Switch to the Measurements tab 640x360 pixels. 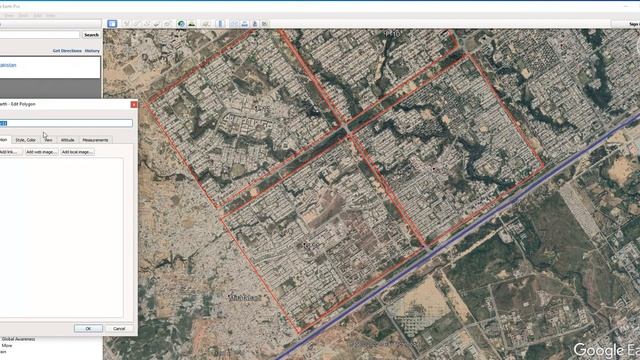[95, 140]
